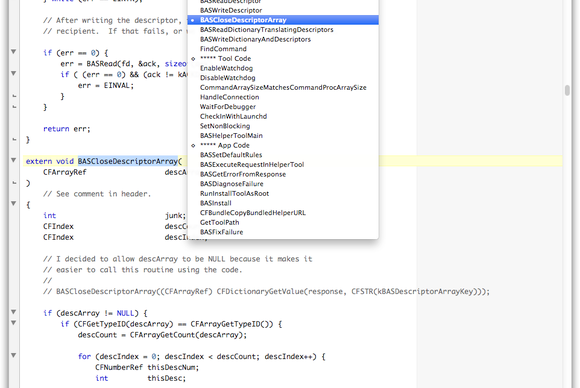
Task: Click the 'CFArrayRef' parameter type in the declaration
Action: pos(65,172)
